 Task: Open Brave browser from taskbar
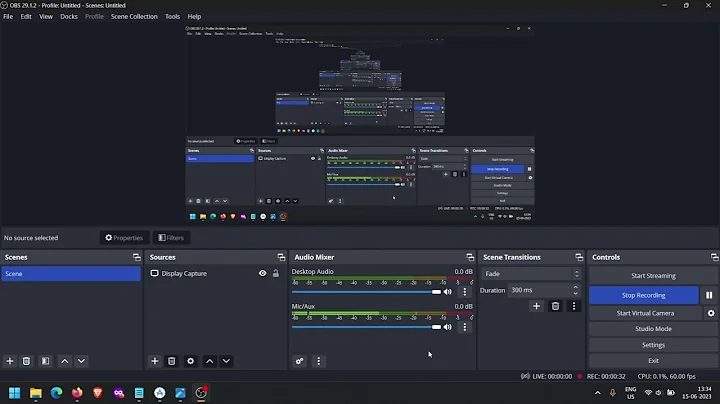click(98, 393)
